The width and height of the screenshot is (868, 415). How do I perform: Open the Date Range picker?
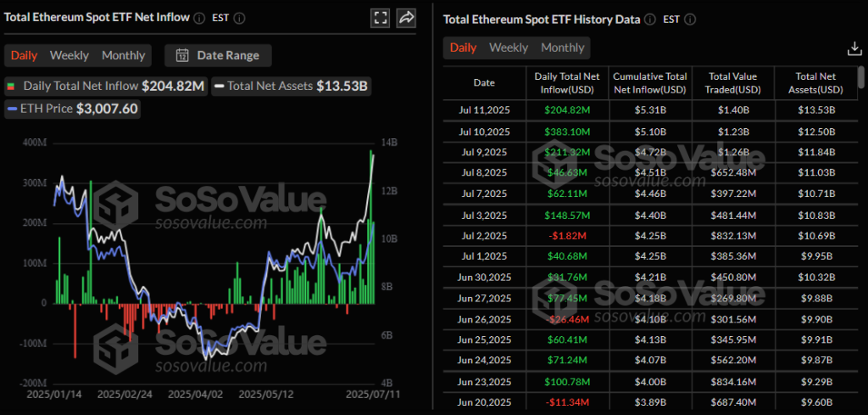point(227,56)
